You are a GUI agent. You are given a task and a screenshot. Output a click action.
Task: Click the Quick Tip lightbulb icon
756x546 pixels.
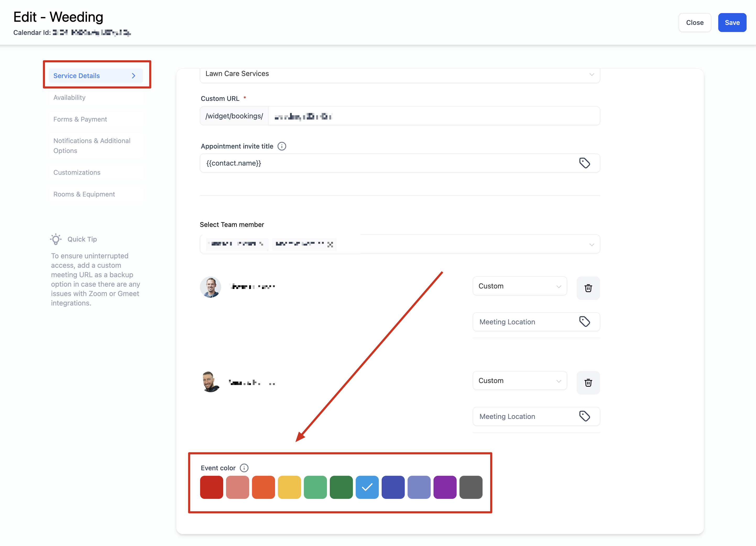56,239
